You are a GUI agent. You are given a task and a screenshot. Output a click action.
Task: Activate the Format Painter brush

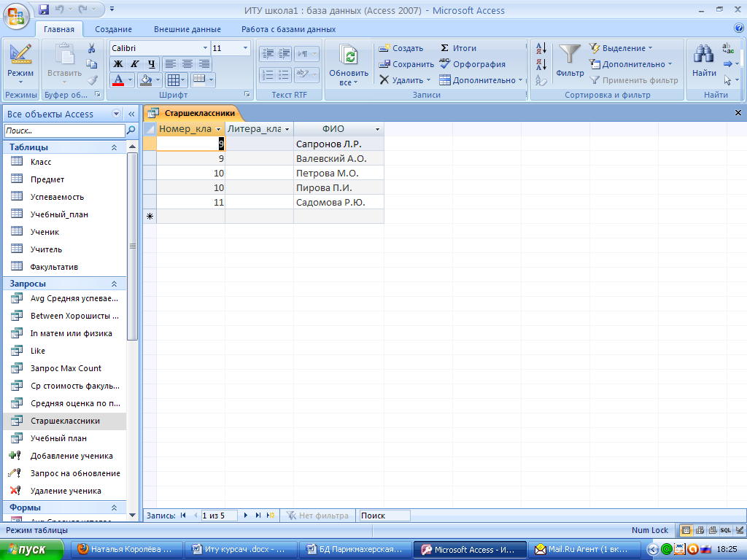[93, 80]
